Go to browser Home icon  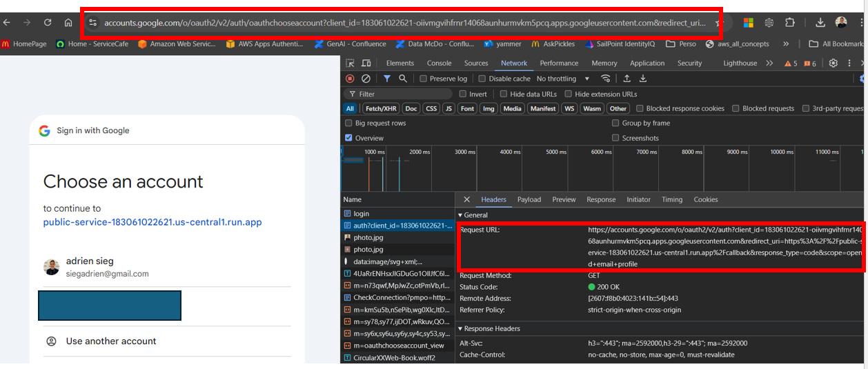[68, 23]
